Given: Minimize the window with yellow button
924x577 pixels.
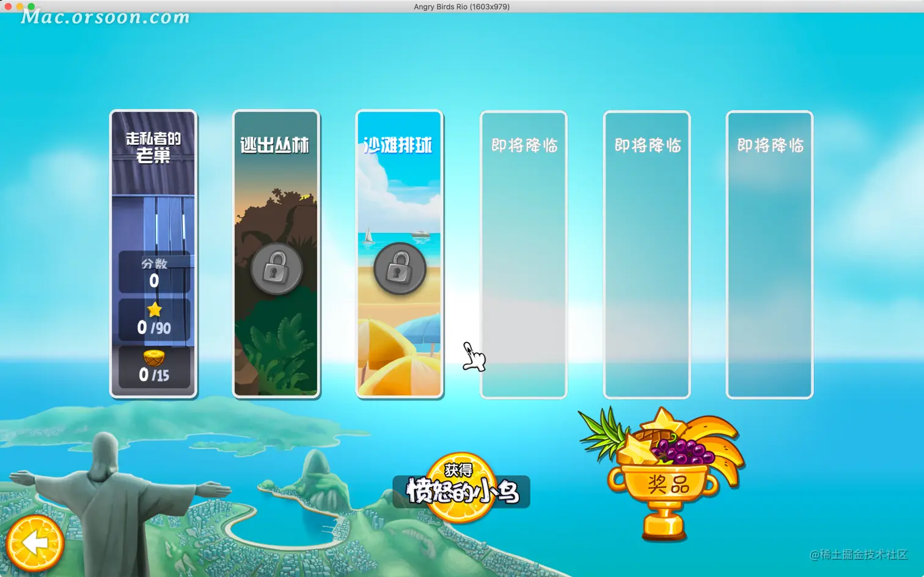Looking at the screenshot, I should coord(20,6).
